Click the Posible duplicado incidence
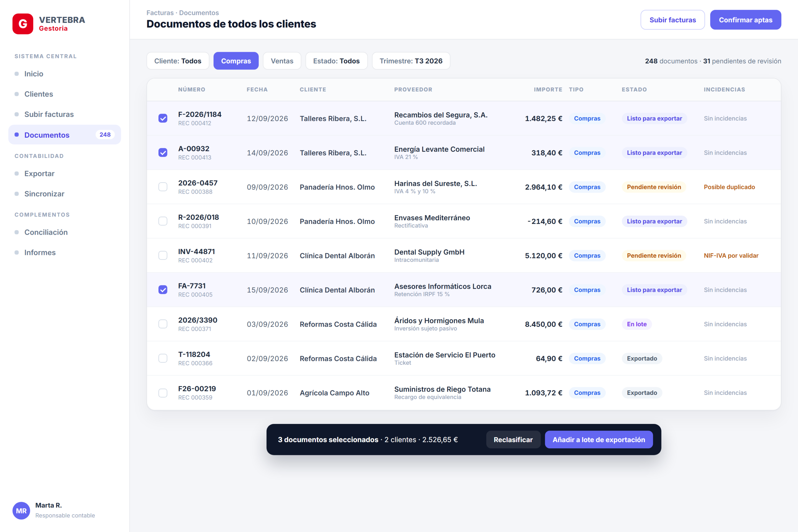Viewport: 798px width, 532px height. pos(729,187)
